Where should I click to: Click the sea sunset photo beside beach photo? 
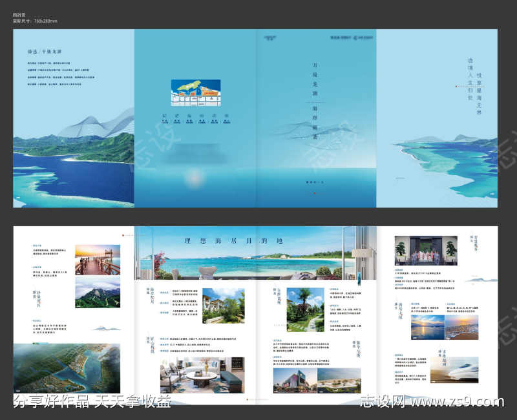(x=427, y=326)
